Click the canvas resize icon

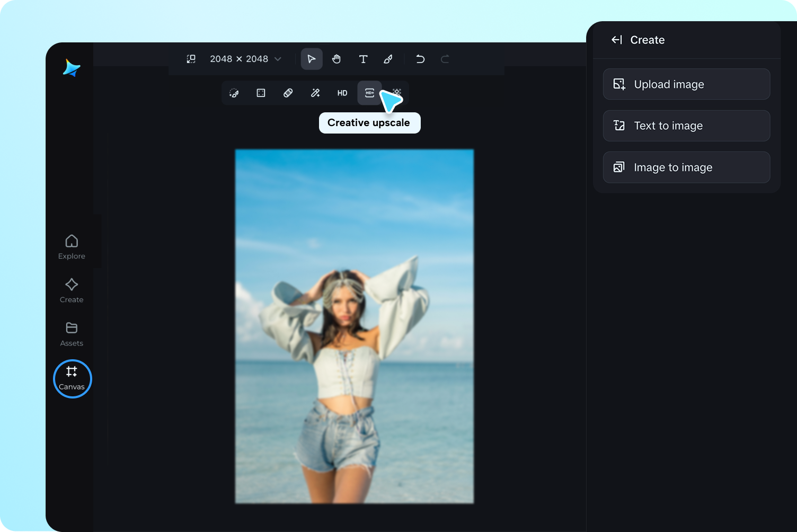click(191, 59)
